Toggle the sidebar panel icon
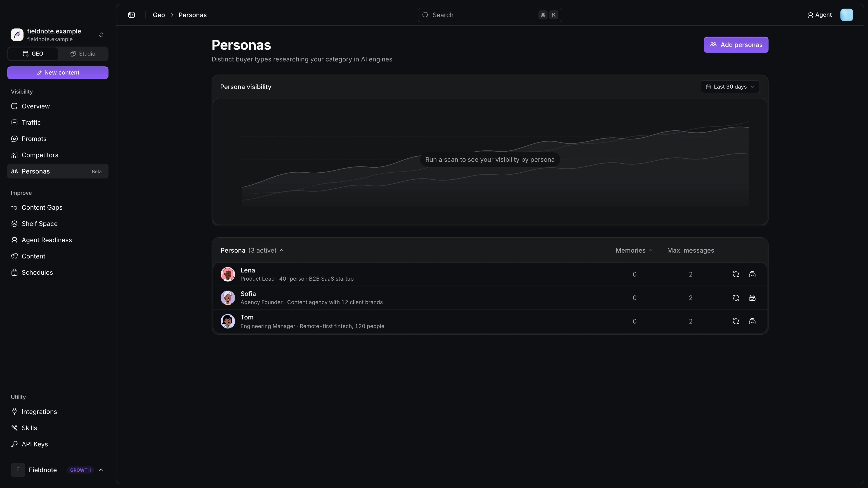This screenshot has height=488, width=868. point(131,15)
